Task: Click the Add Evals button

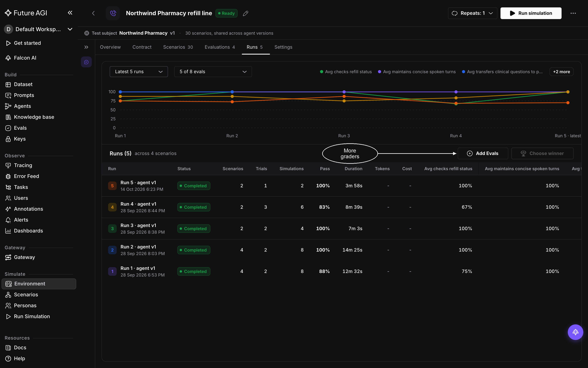Action: click(x=483, y=154)
